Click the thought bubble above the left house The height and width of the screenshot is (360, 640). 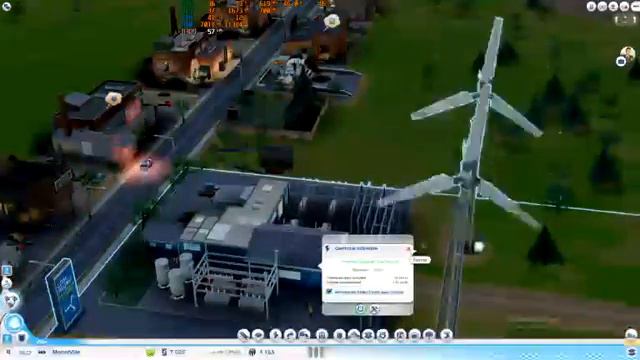click(x=113, y=98)
